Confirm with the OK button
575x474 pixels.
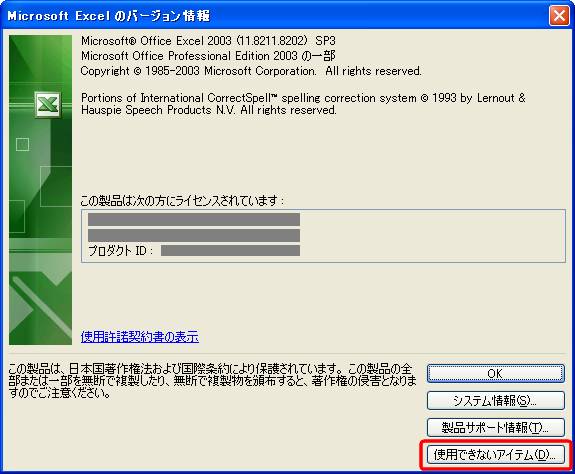pos(495,374)
